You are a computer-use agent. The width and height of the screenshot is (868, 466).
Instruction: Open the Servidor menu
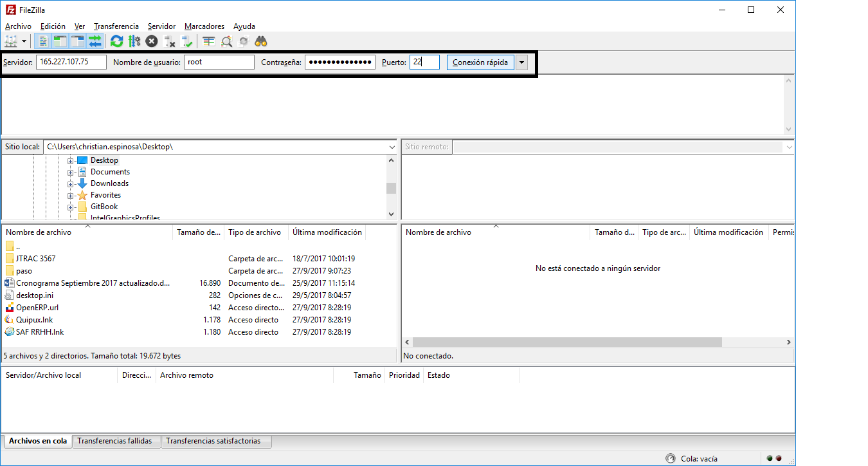point(161,26)
